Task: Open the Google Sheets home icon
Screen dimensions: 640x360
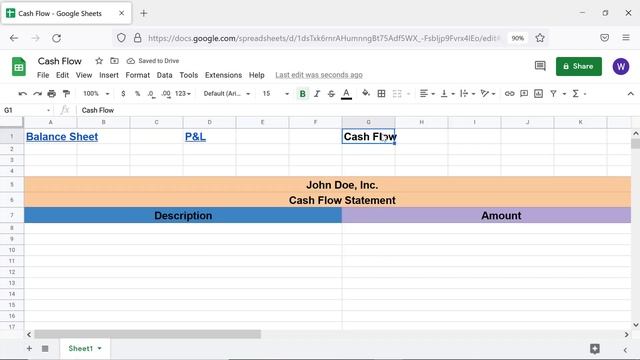Action: coord(19,67)
